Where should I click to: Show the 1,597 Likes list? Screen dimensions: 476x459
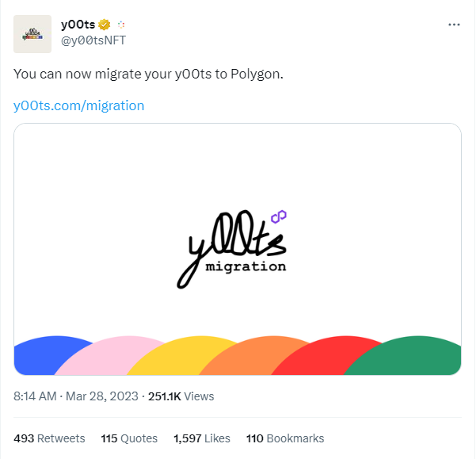(x=202, y=438)
